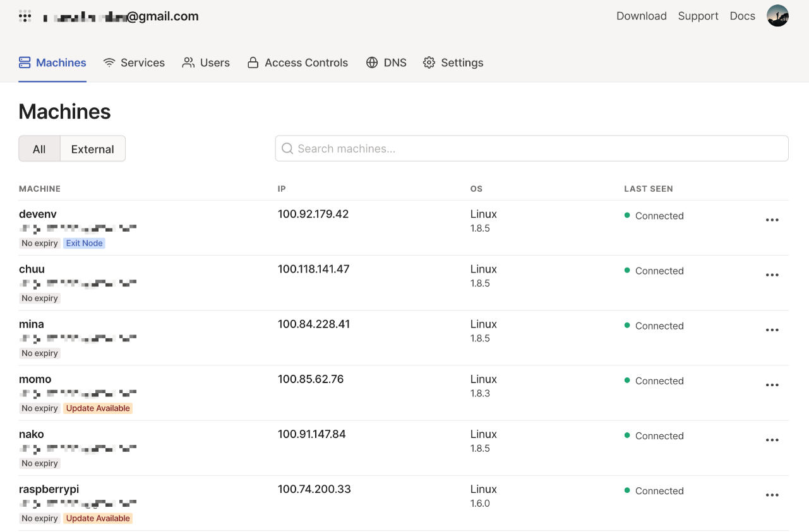
Task: Click the Connected status for raspberrypi
Action: click(654, 490)
